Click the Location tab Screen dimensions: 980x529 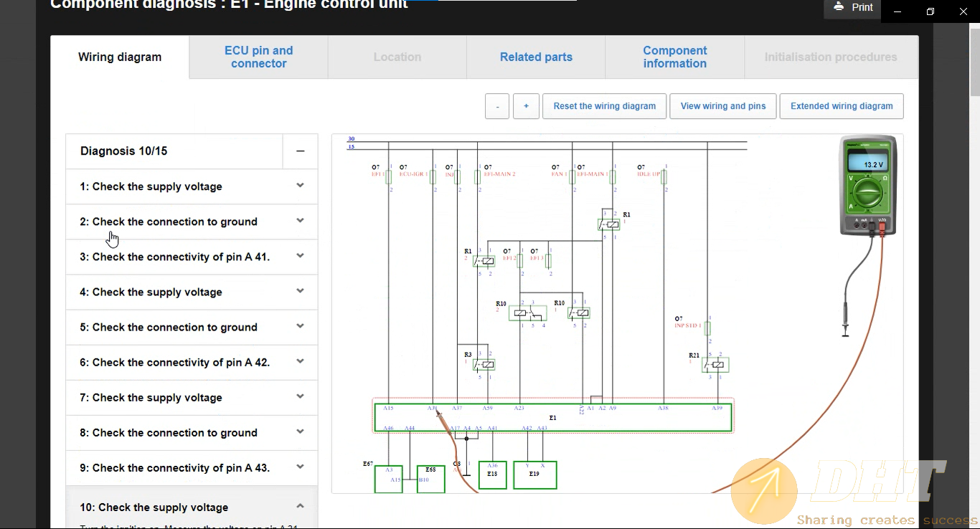point(397,57)
